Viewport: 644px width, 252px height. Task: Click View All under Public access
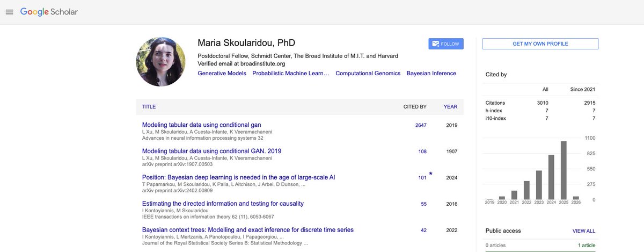[x=583, y=231]
